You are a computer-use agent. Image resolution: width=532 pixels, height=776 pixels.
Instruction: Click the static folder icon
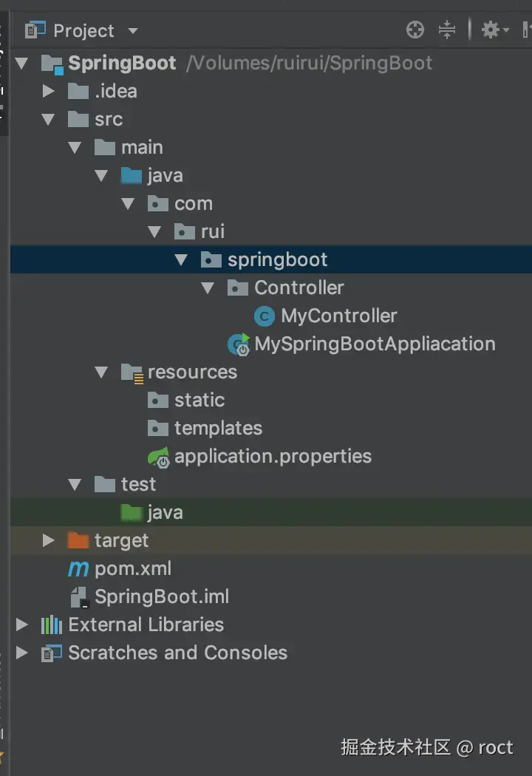158,400
